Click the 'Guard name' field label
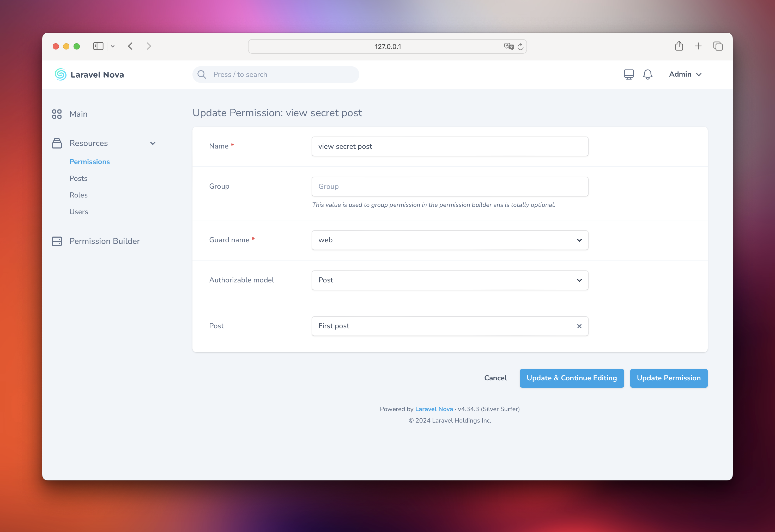Screen dimensions: 775x532 pyautogui.click(x=229, y=240)
